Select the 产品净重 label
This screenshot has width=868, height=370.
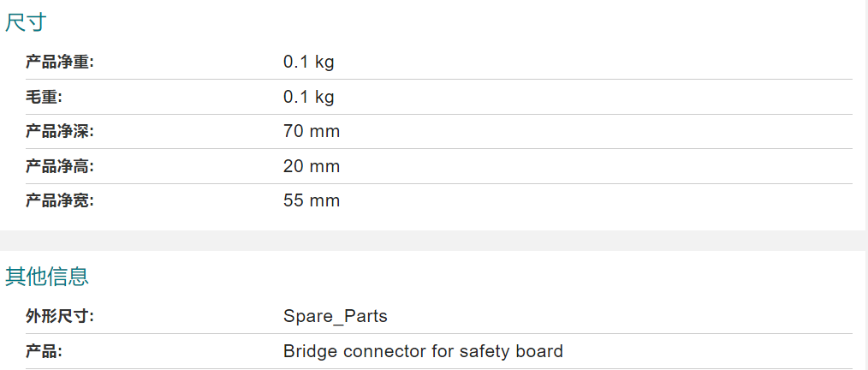click(60, 62)
